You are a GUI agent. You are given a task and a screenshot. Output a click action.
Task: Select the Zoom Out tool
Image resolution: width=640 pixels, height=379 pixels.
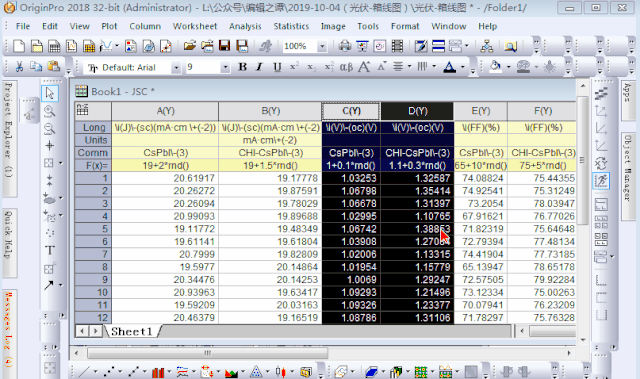click(x=49, y=129)
